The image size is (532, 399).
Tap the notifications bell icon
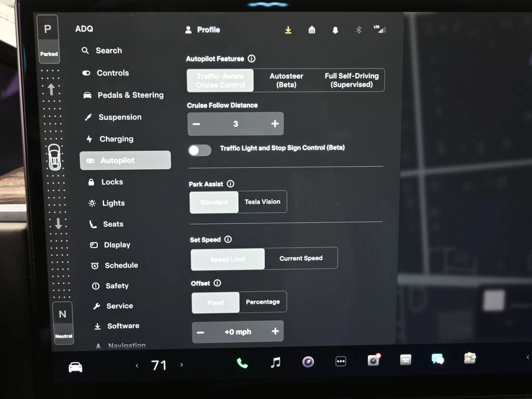tap(335, 30)
